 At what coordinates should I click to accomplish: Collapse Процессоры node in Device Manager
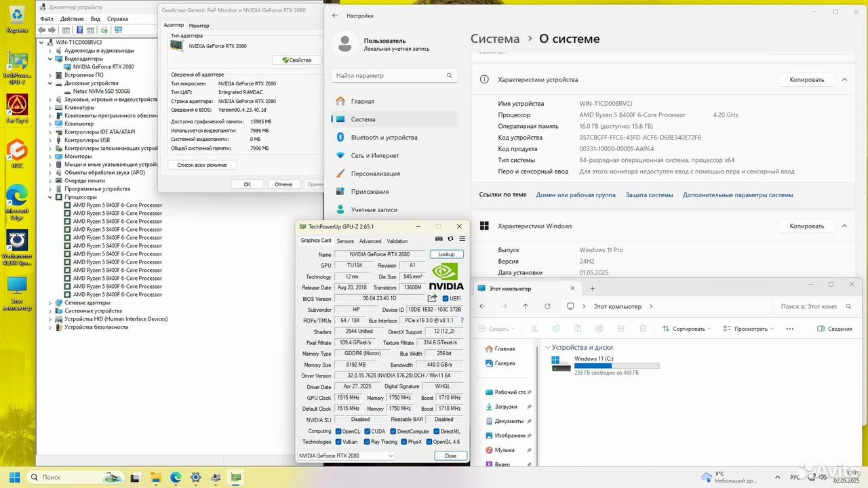50,197
